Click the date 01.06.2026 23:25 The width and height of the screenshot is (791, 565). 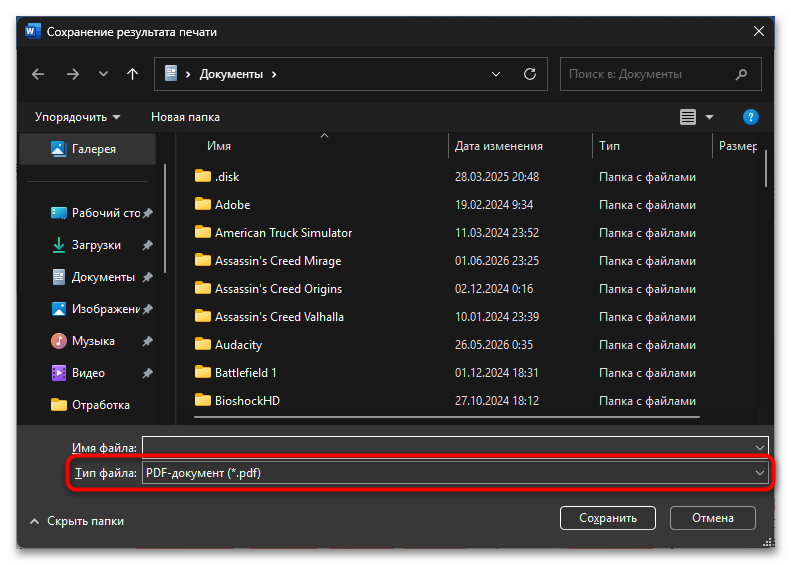tap(496, 261)
